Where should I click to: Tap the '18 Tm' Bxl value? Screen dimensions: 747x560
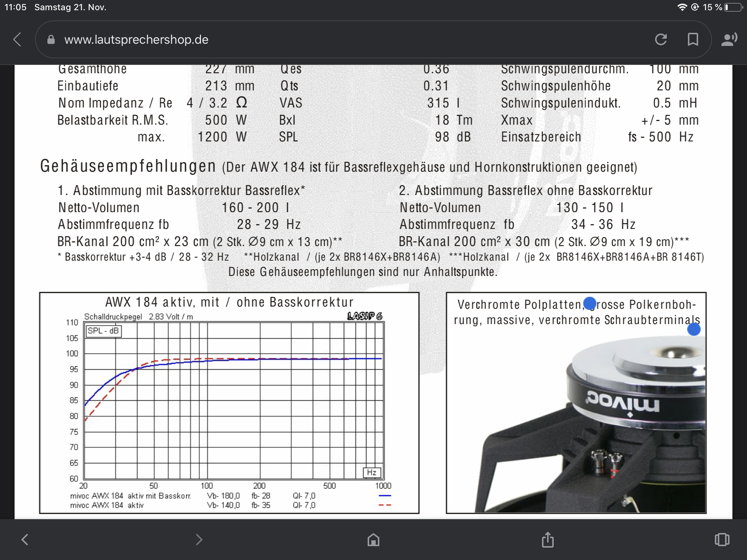pos(454,120)
